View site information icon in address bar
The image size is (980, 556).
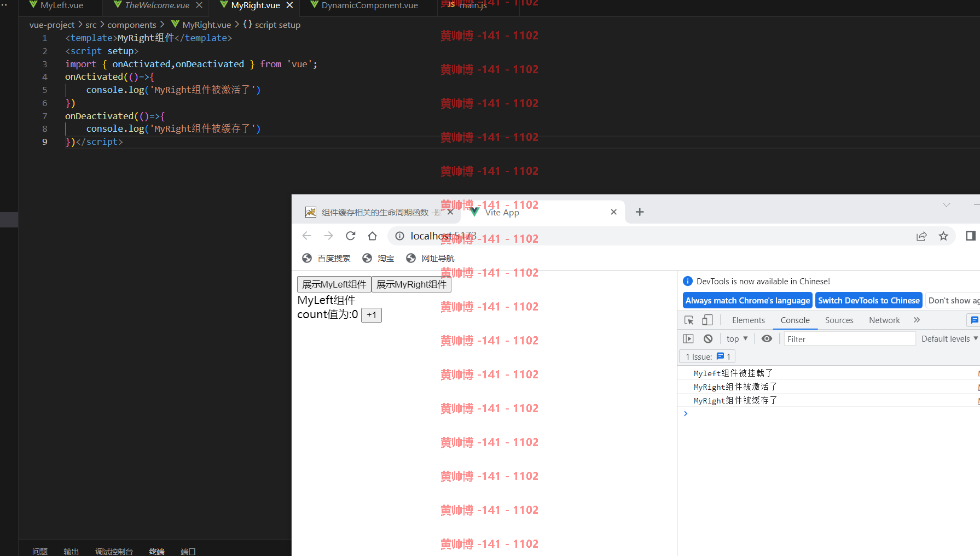(x=400, y=236)
